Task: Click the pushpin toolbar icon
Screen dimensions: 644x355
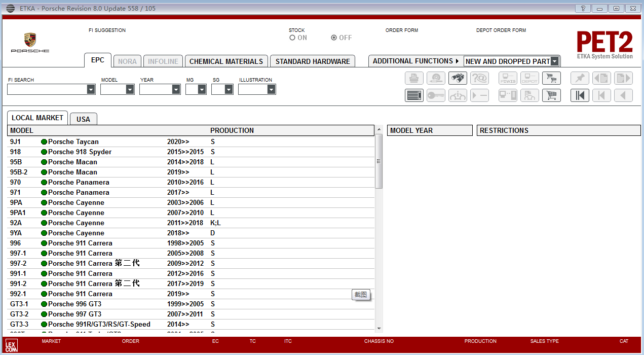Action: [580, 78]
